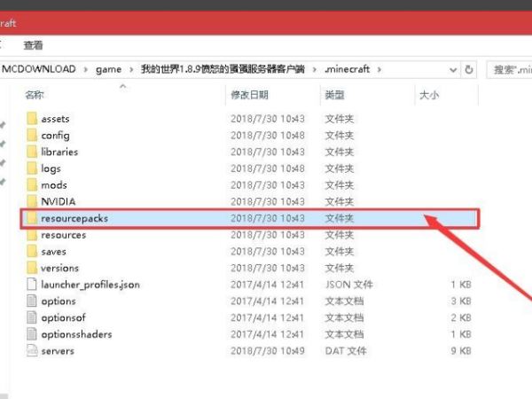Image resolution: width=532 pixels, height=399 pixels.
Task: Click the 9 KB size of servers
Action: pyautogui.click(x=461, y=351)
